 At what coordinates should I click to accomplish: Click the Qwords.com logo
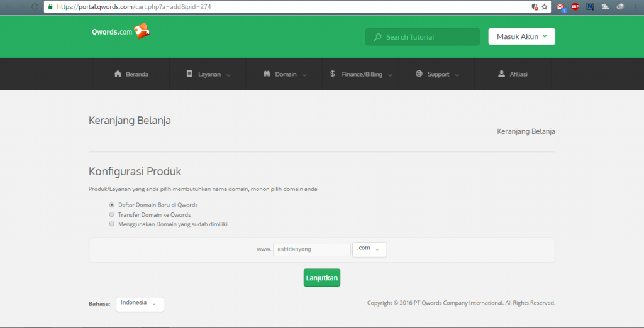pyautogui.click(x=121, y=31)
